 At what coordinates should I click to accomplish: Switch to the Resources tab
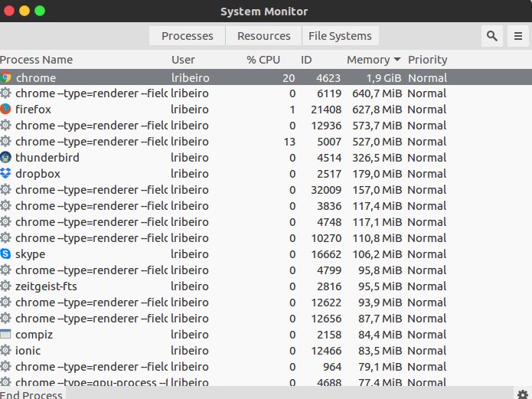263,36
